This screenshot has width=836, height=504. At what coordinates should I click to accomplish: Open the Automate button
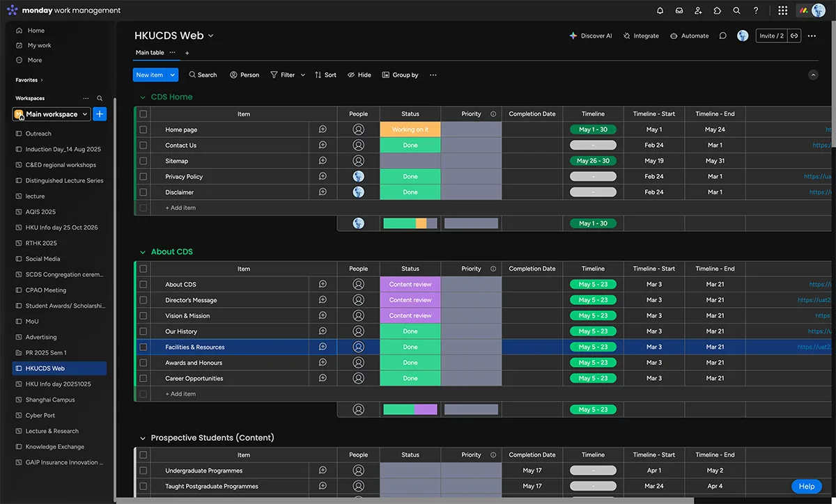[x=689, y=36]
